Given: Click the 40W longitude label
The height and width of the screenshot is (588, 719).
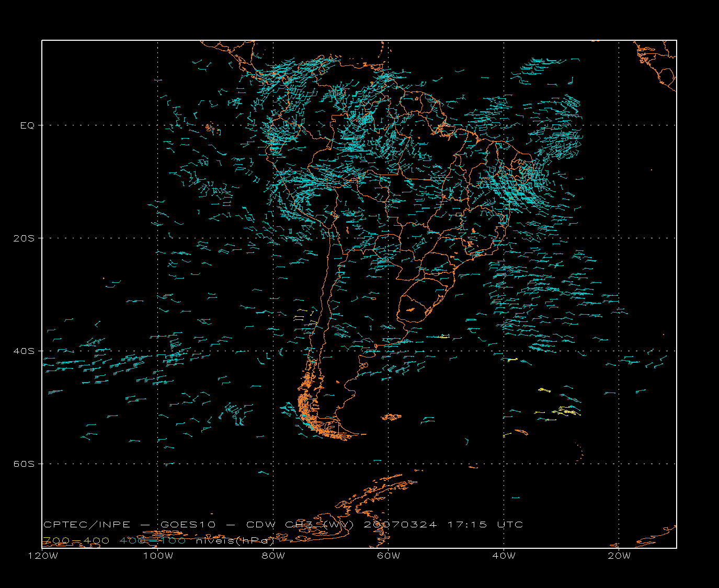Looking at the screenshot, I should (504, 556).
